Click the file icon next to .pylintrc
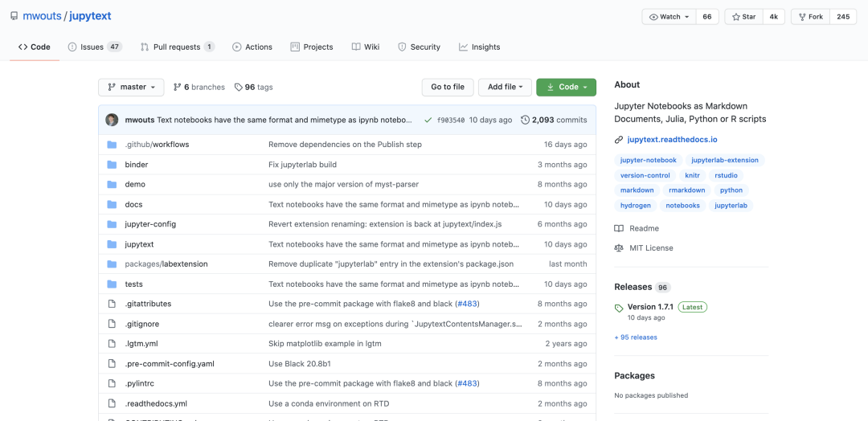The image size is (868, 421). coord(112,383)
